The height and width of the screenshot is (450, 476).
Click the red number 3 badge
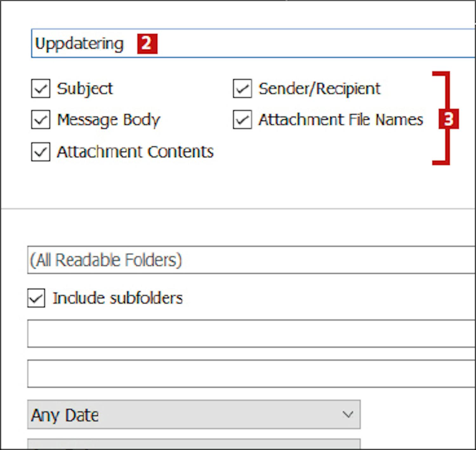[x=448, y=119]
